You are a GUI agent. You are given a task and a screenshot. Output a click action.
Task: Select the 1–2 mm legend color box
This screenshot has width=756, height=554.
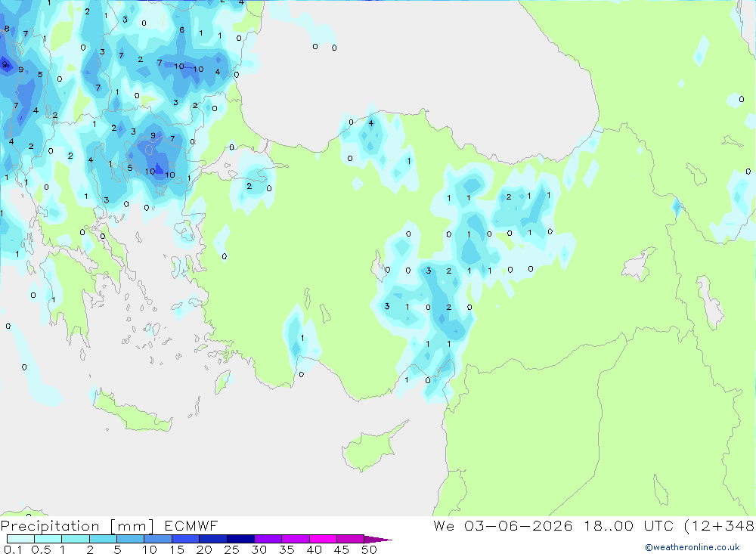point(76,539)
